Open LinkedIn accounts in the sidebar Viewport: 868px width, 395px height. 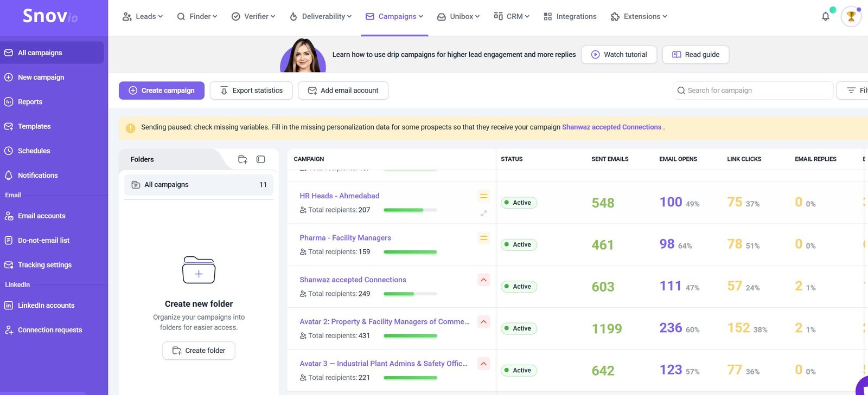(46, 306)
